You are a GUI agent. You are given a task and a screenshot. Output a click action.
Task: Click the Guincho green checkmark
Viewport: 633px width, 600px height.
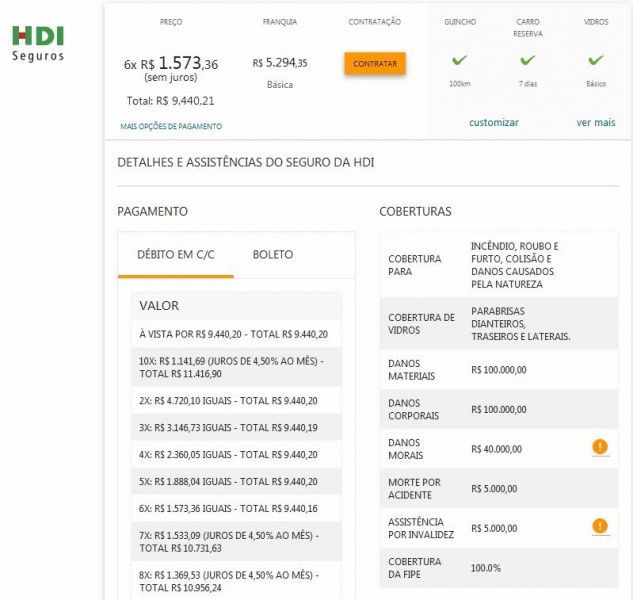tap(459, 60)
